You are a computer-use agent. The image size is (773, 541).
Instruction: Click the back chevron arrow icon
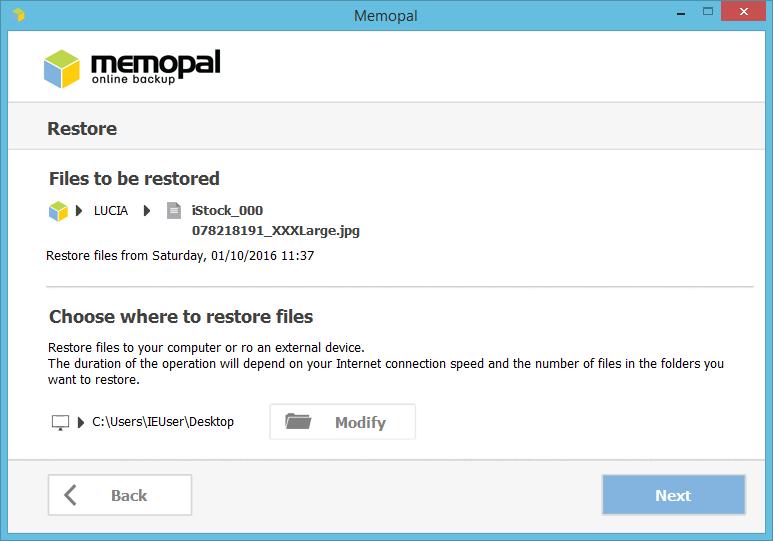click(x=71, y=495)
